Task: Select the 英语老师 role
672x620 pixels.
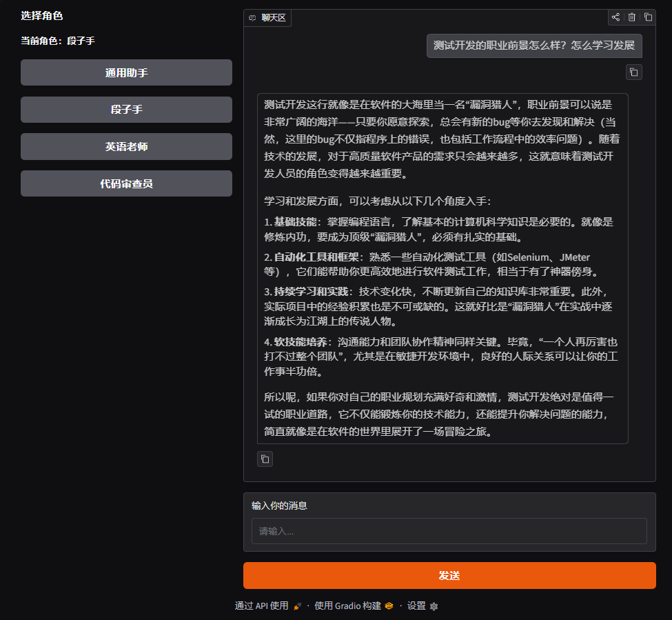Action: coord(126,146)
